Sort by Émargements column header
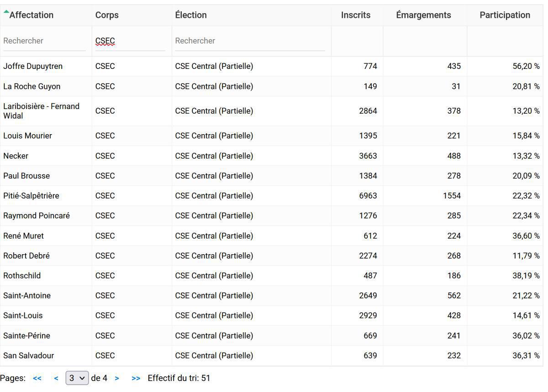 [x=423, y=15]
